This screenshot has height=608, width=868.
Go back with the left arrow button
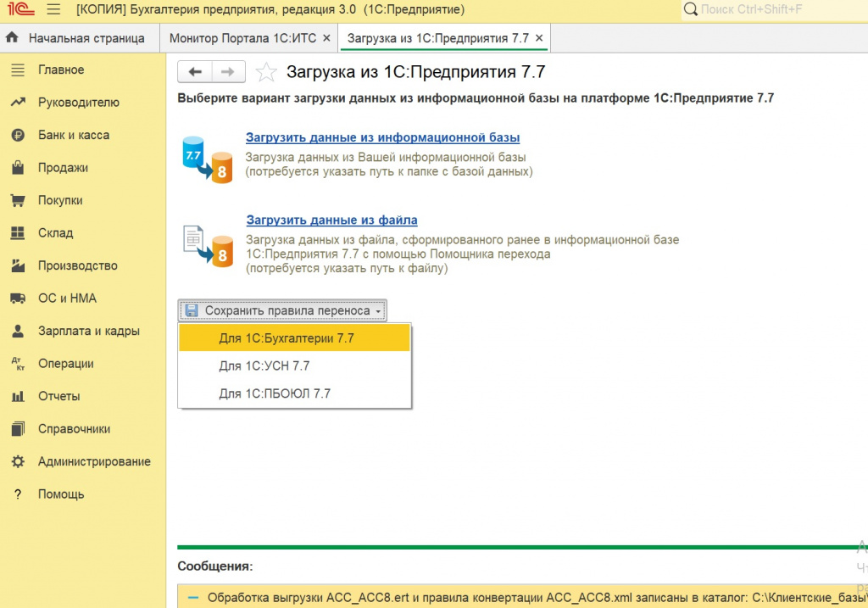(194, 71)
